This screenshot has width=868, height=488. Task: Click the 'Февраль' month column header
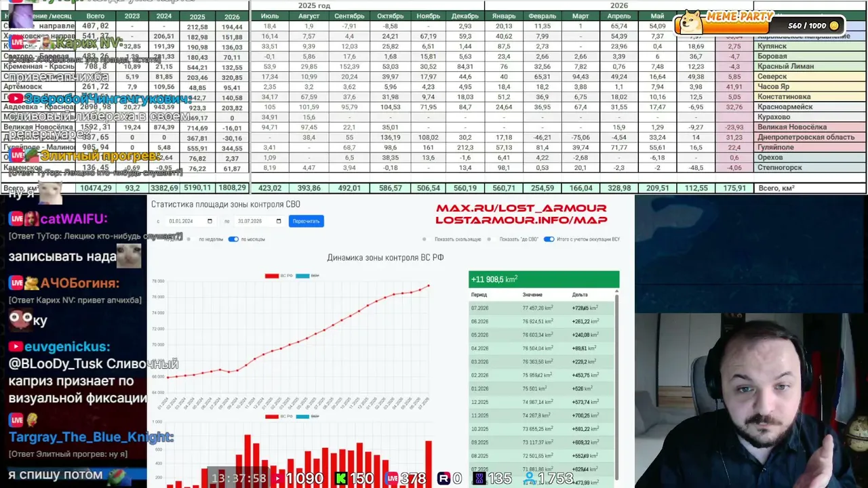coord(542,16)
